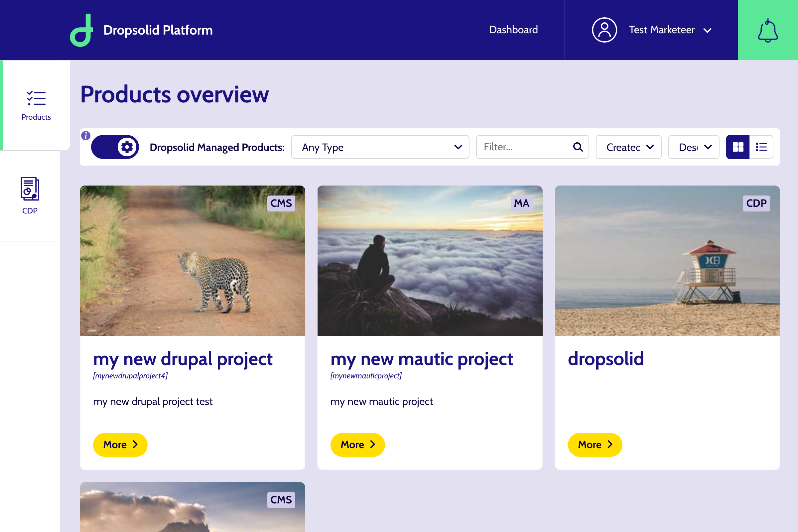Screen dimensions: 798x532
Task: Go to Dashboard
Action: pyautogui.click(x=513, y=30)
